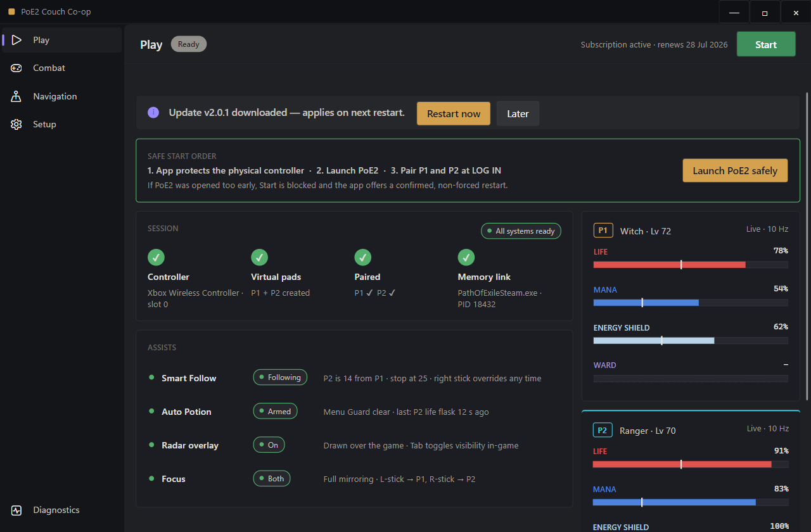Click 'P1 + P2 created' text
This screenshot has width=811, height=532.
(x=281, y=293)
